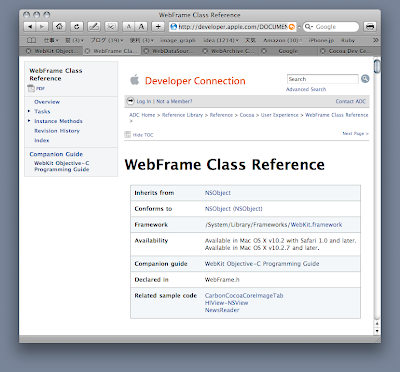This screenshot has width=400, height=372.
Task: Open the 便利 (3) bookmarks folder
Action: tap(142, 40)
